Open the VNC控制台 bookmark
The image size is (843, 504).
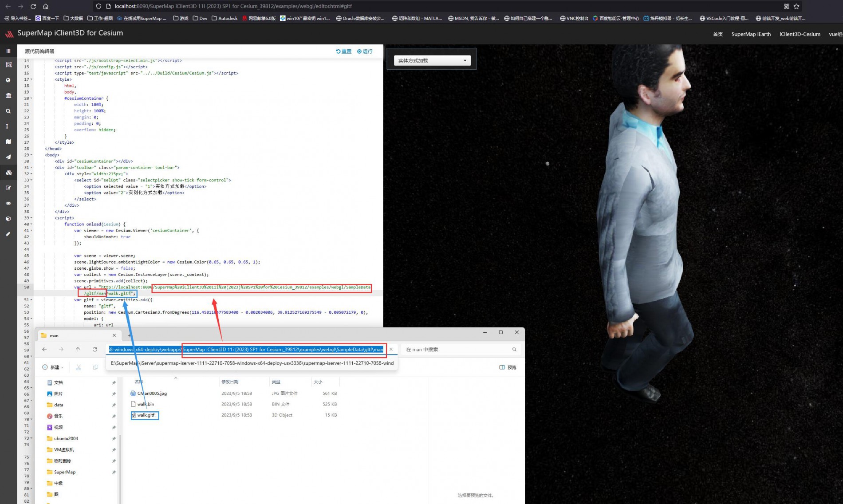(574, 18)
